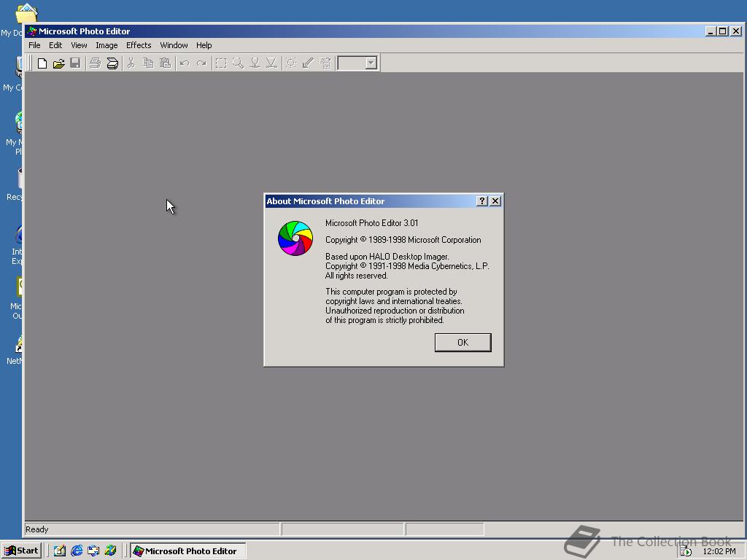The width and height of the screenshot is (747, 560).
Task: Click the Scan image toolbar icon
Action: [112, 63]
